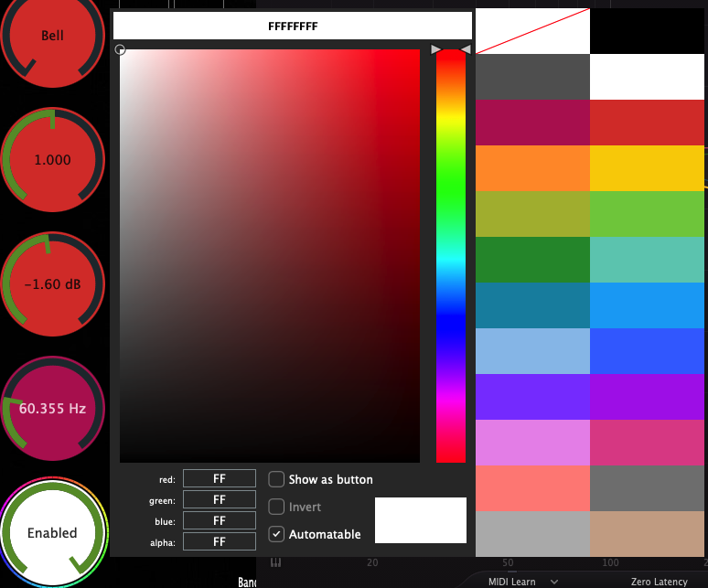Click the 1.000 Q value knob
Screen dimensions: 708x588
tap(52, 159)
